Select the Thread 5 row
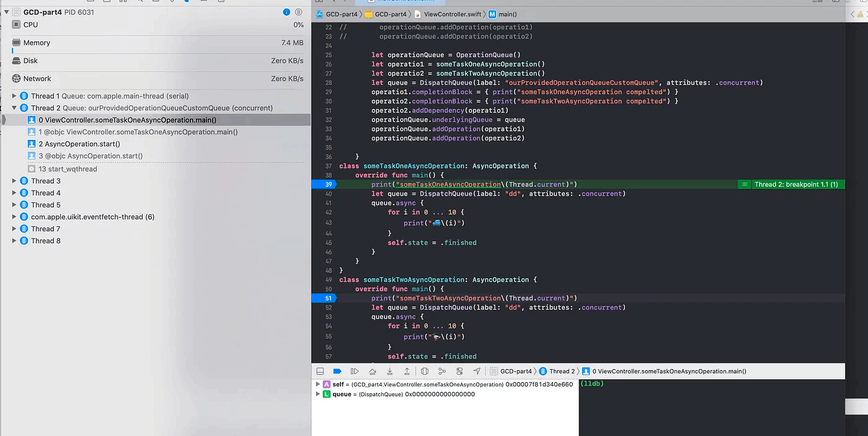 pyautogui.click(x=155, y=204)
